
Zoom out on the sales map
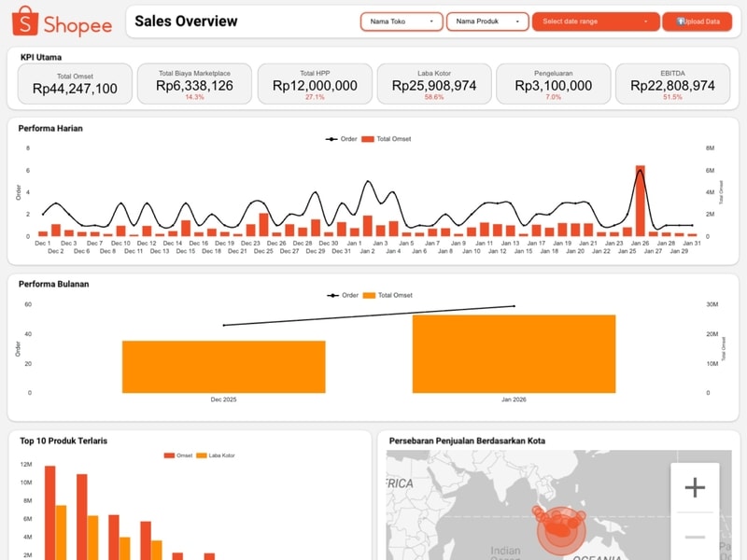(695, 537)
